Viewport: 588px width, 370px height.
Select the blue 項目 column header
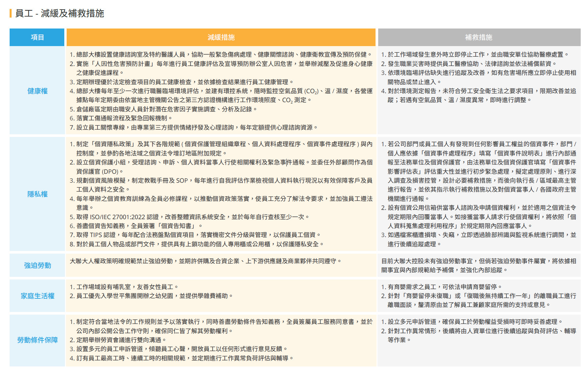[37, 37]
